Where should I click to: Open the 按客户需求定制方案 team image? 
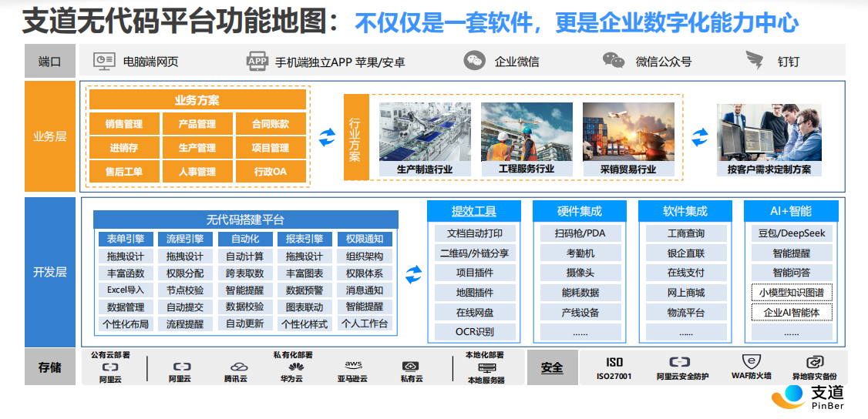coord(769,132)
